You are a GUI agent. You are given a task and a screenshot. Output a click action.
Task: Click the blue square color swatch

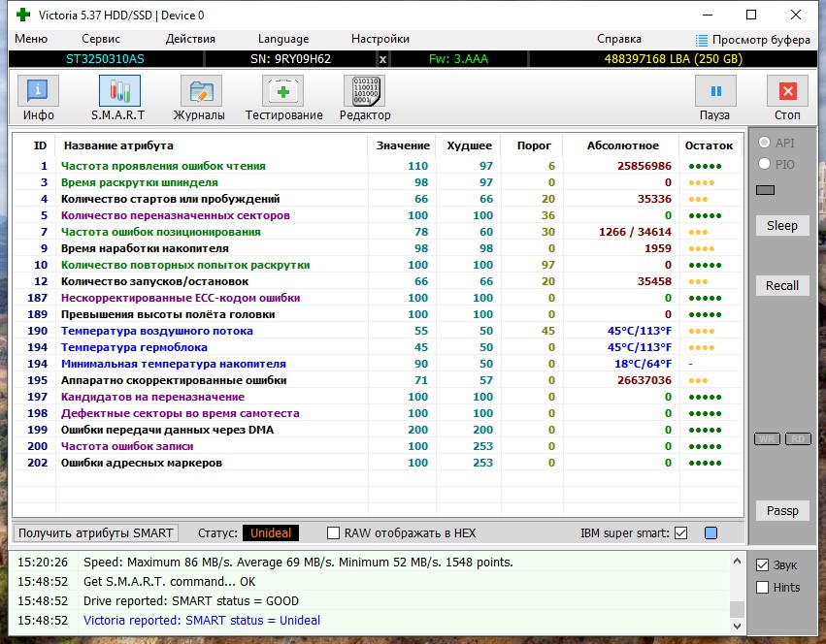[710, 532]
